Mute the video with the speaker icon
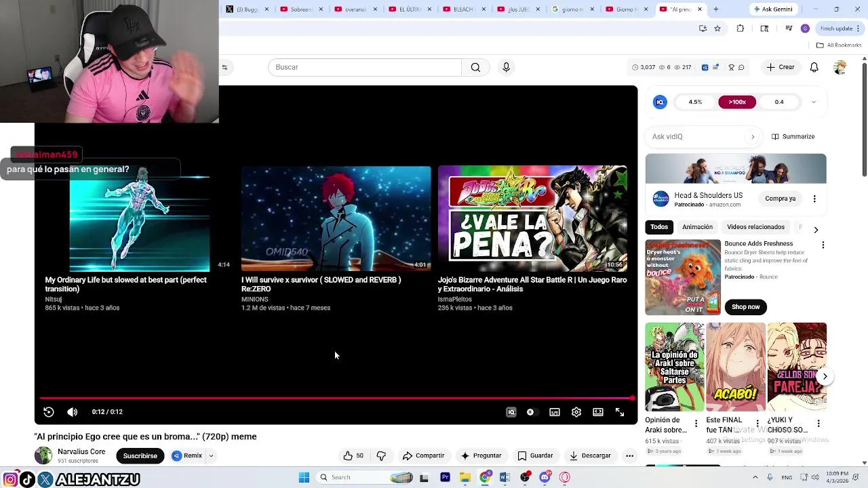868x488 pixels. [73, 412]
